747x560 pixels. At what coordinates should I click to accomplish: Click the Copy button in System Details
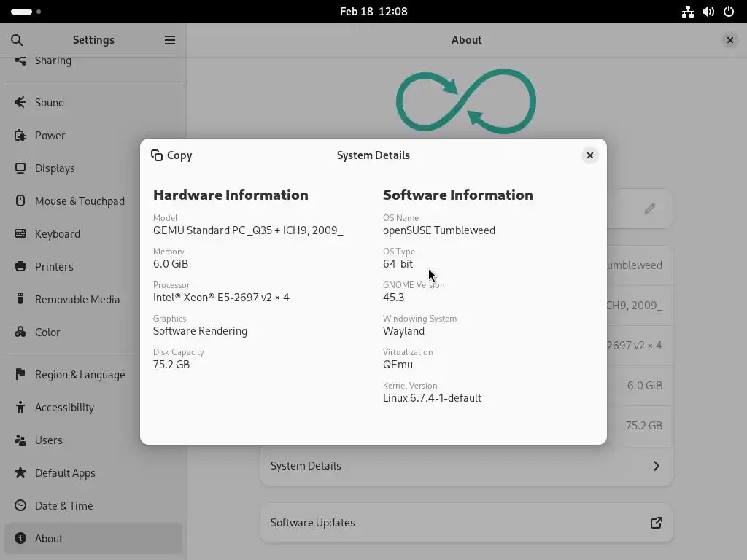pos(171,155)
